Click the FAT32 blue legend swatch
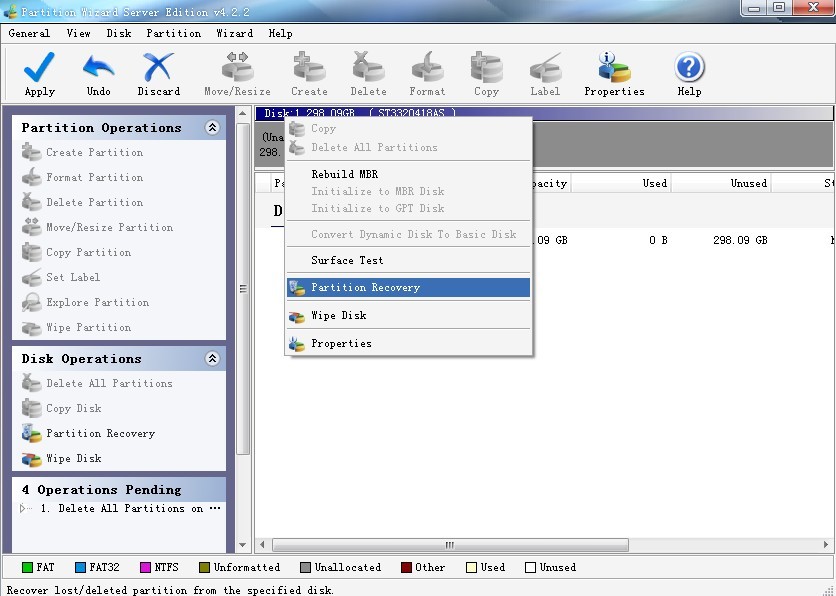The image size is (836, 596). (81, 567)
